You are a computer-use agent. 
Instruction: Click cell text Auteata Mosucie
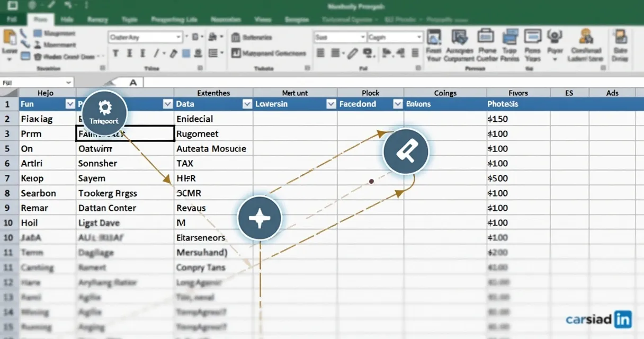(x=211, y=149)
